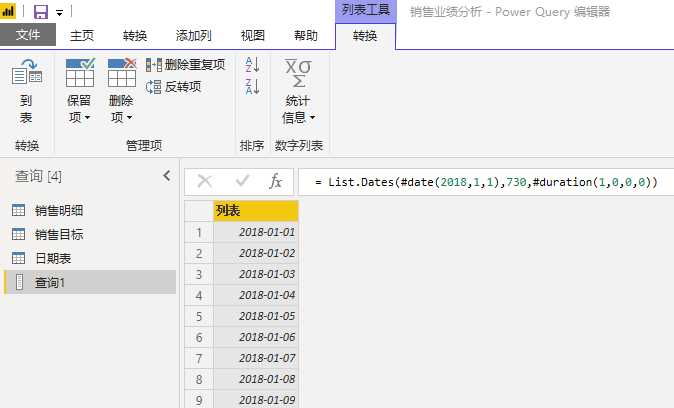Select the cell 2018-01-05

coord(256,316)
